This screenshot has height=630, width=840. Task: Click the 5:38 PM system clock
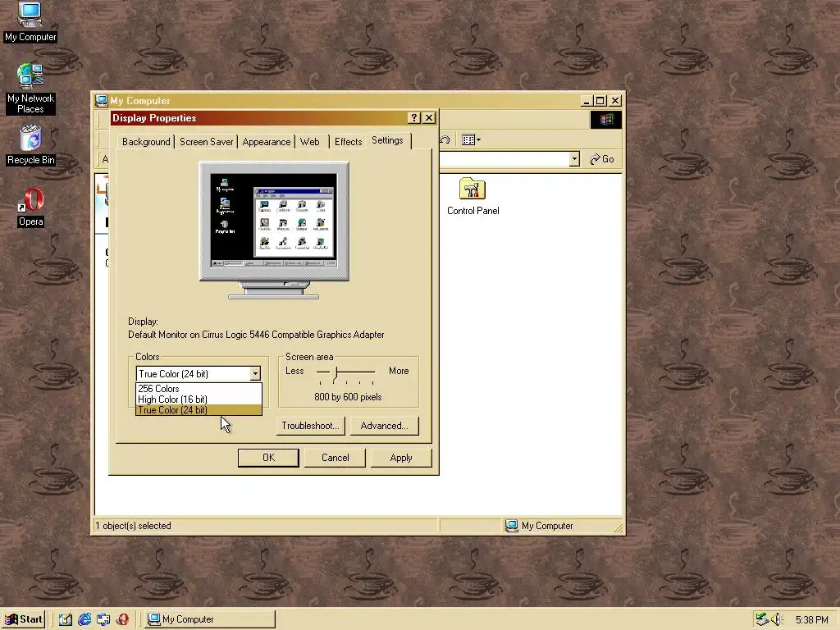(x=811, y=620)
